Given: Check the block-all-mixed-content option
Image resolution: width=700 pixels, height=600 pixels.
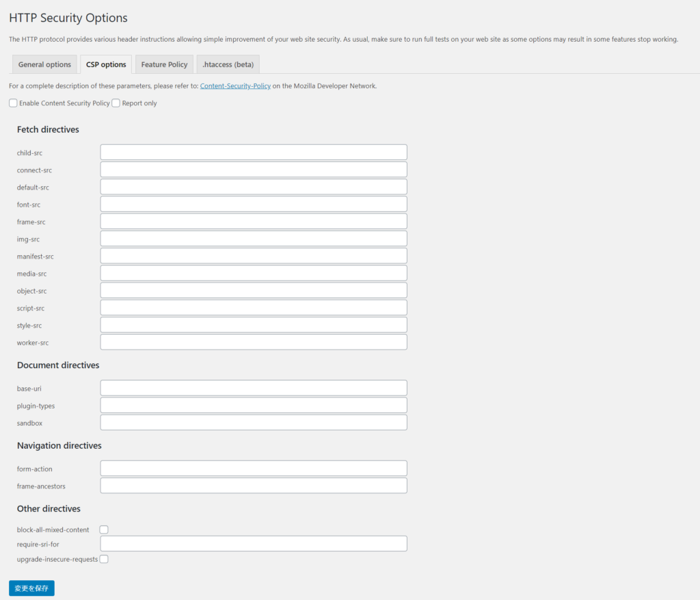Looking at the screenshot, I should point(103,529).
